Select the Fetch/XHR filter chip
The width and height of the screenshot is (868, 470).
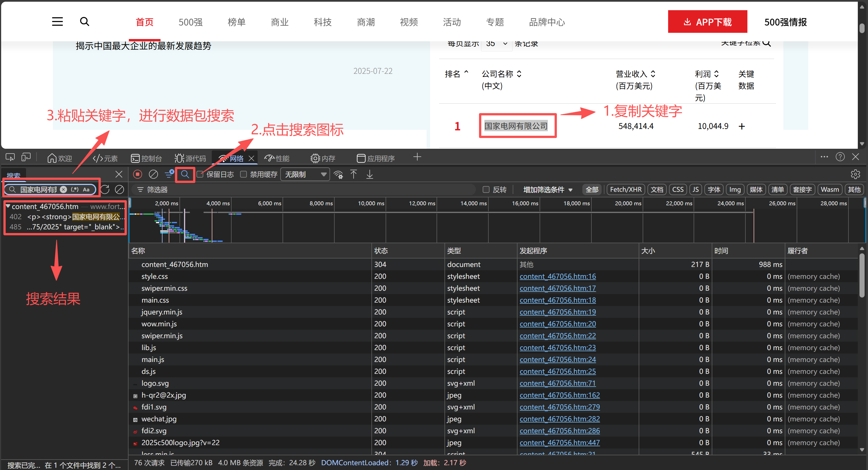tap(625, 189)
